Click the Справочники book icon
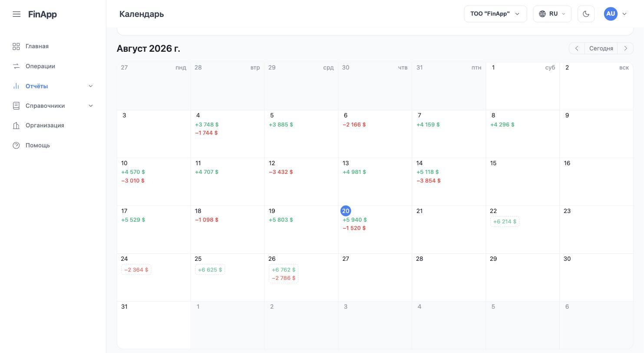Image resolution: width=644 pixels, height=353 pixels. 16,106
